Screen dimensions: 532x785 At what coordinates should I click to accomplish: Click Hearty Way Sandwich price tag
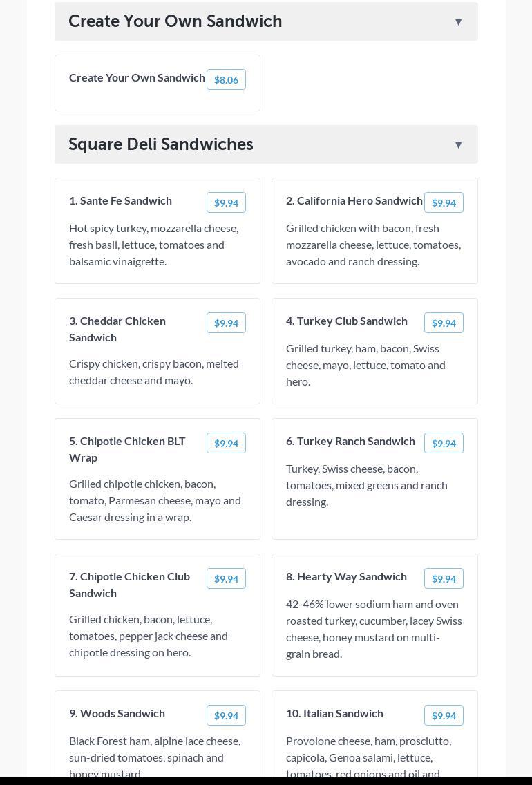click(444, 579)
